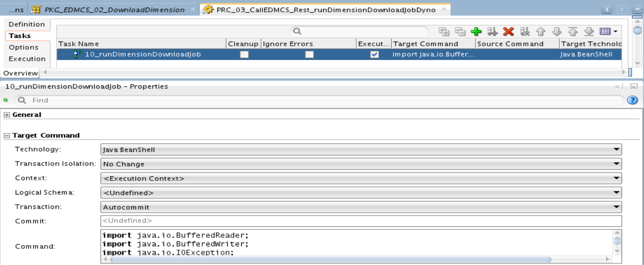Open the Execution view from the left sidebar
The image size is (644, 265).
[26, 59]
